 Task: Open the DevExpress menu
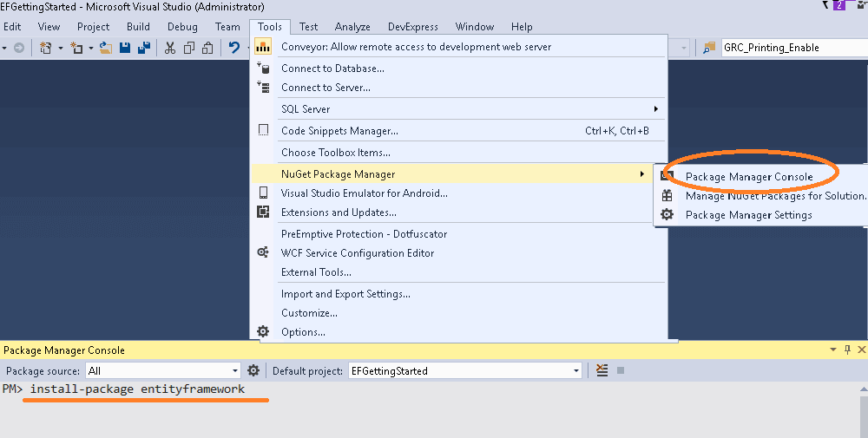pos(413,27)
